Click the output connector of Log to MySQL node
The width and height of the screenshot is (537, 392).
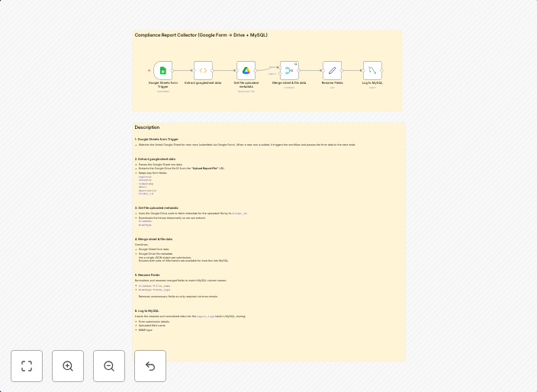[x=381, y=70]
